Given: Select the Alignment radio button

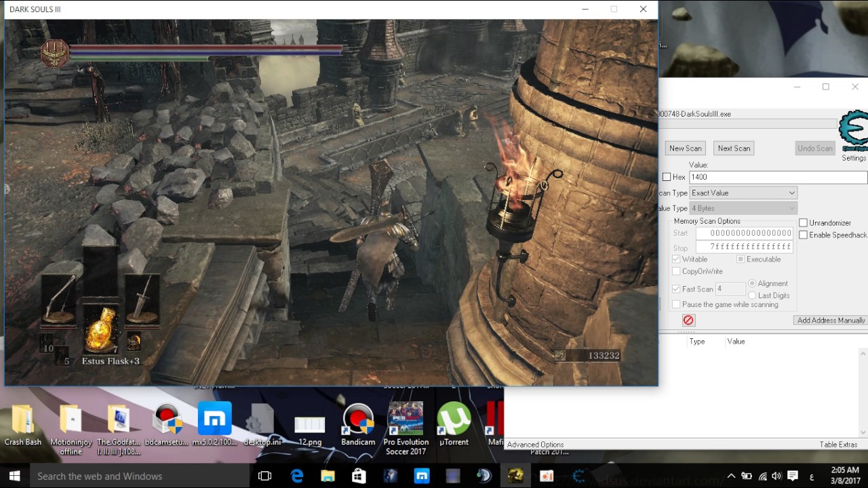Looking at the screenshot, I should (x=752, y=283).
